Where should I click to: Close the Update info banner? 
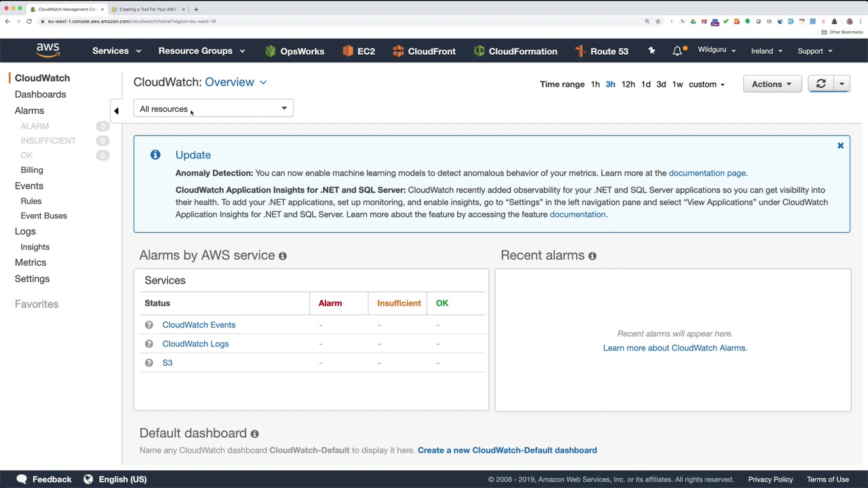[840, 146]
